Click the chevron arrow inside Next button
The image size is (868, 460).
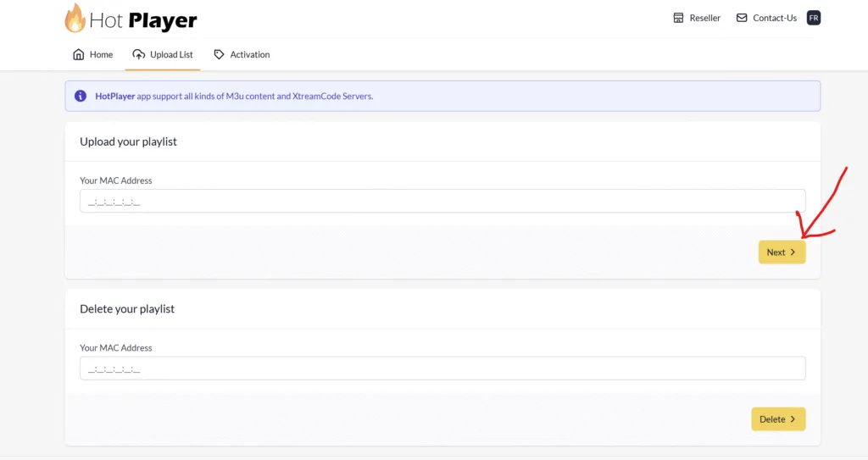coord(793,252)
